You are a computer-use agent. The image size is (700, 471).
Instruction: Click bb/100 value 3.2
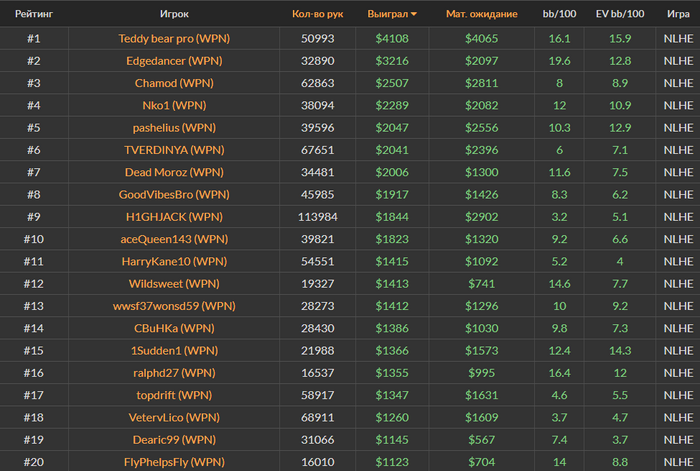click(559, 217)
